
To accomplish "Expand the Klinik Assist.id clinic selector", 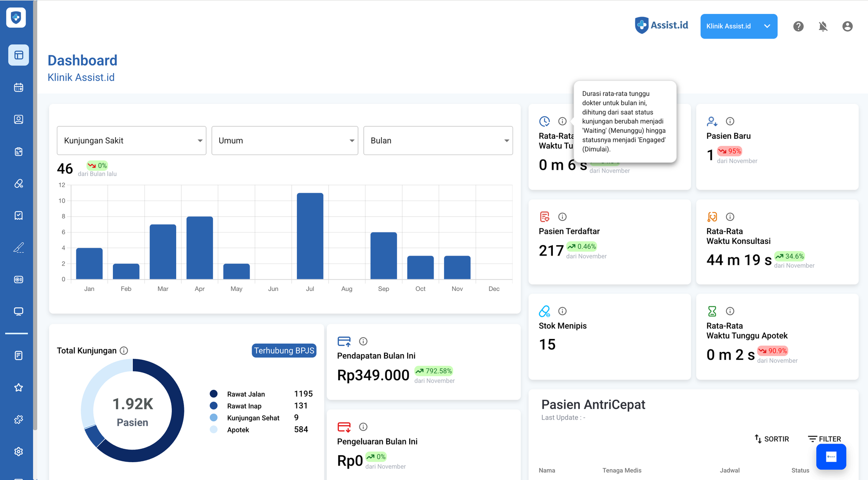I will 738,26.
